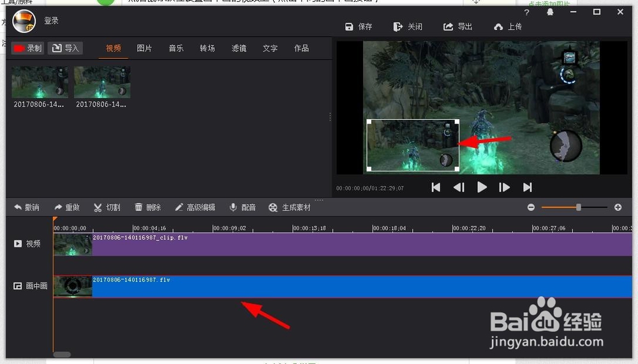638x364 pixels.
Task: Switch to the 转场 tab
Action: click(x=207, y=48)
